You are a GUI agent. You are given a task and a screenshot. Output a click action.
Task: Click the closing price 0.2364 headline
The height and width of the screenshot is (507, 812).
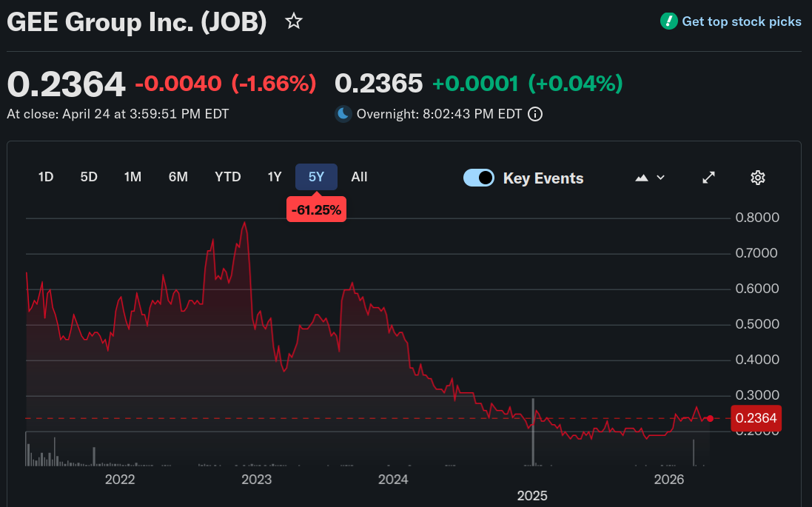66,84
